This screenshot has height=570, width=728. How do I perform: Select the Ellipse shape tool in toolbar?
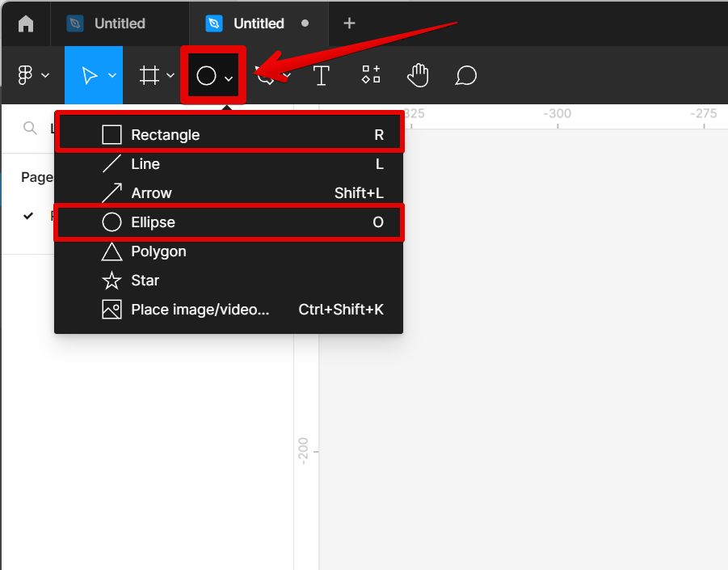coord(207,76)
